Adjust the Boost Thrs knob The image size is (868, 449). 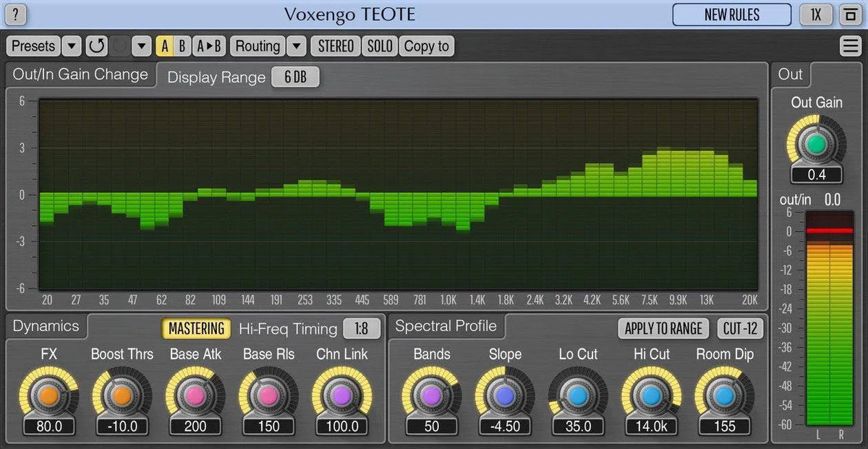pos(122,397)
